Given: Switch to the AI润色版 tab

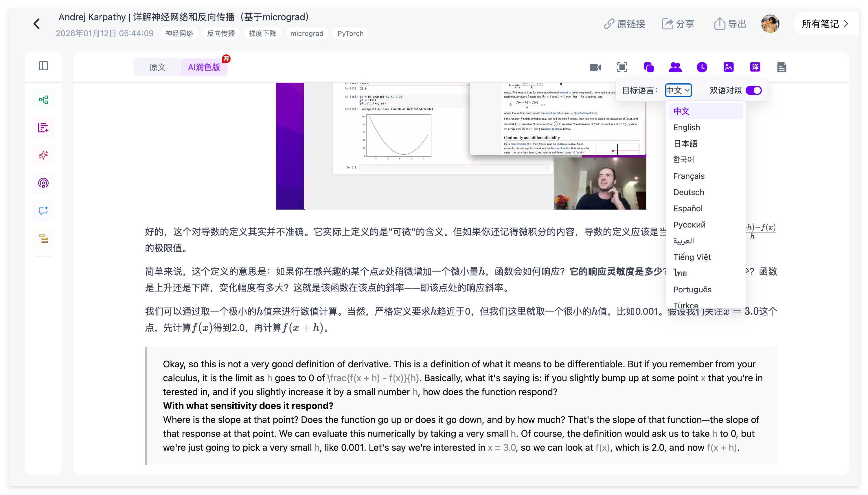Looking at the screenshot, I should [x=204, y=67].
